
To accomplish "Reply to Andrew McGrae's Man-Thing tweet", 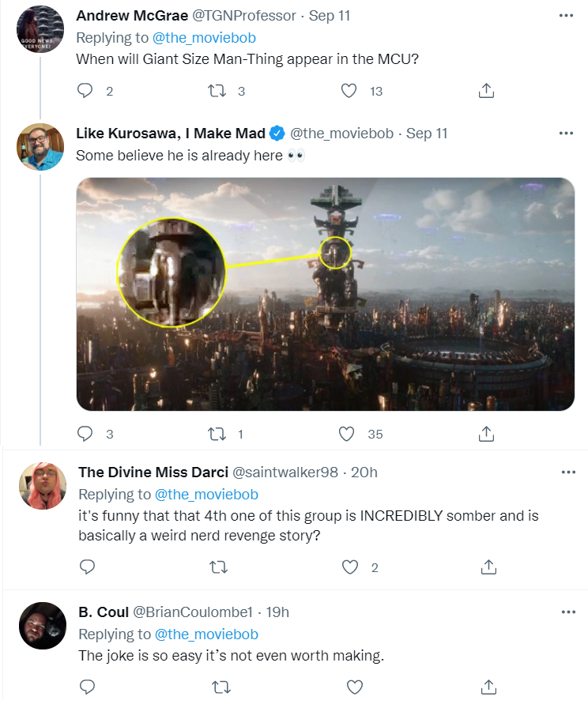I will click(x=85, y=91).
